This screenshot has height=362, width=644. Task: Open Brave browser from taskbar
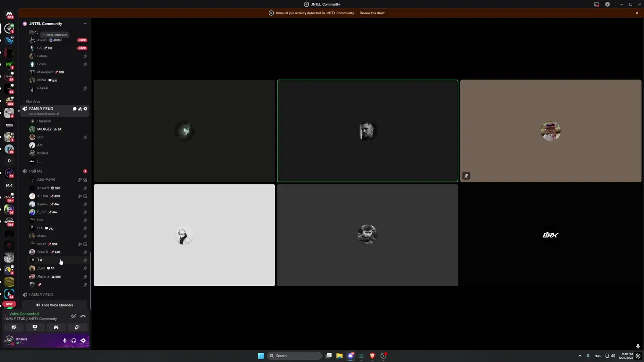coord(372,356)
